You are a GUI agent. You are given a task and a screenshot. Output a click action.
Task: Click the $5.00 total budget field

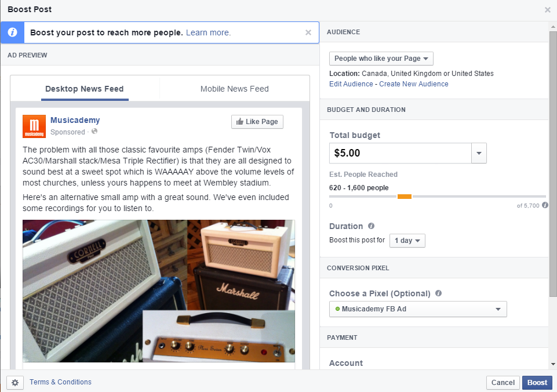coord(401,153)
